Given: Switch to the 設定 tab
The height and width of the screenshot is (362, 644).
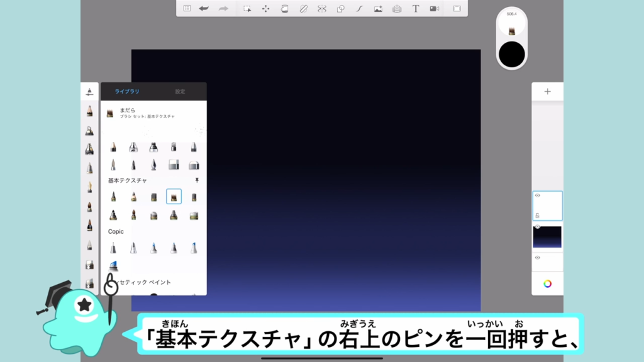Looking at the screenshot, I should pos(180,92).
